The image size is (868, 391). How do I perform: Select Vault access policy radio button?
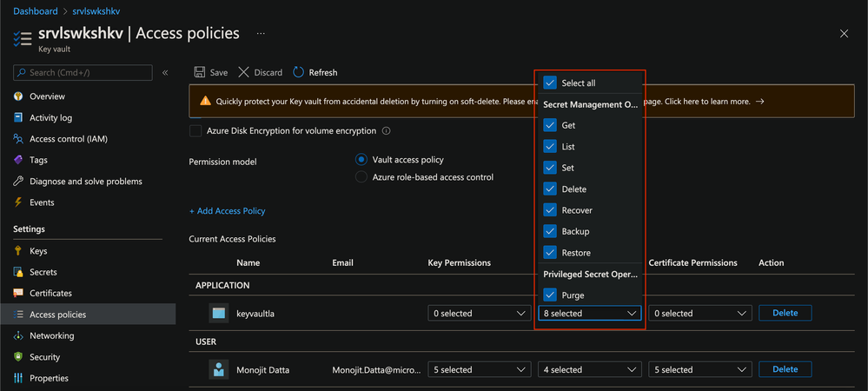click(361, 160)
